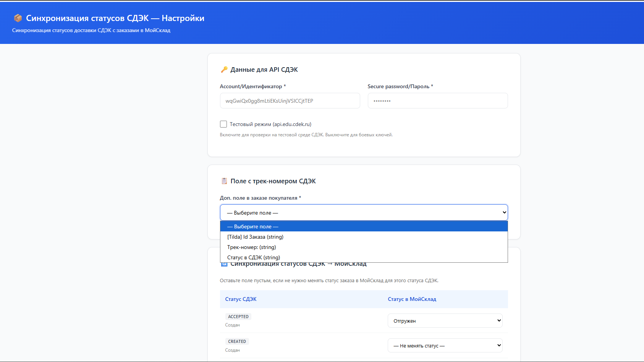Choose the Статус в СДЭК (string) option
Screen dimensions: 644x362
(364, 257)
